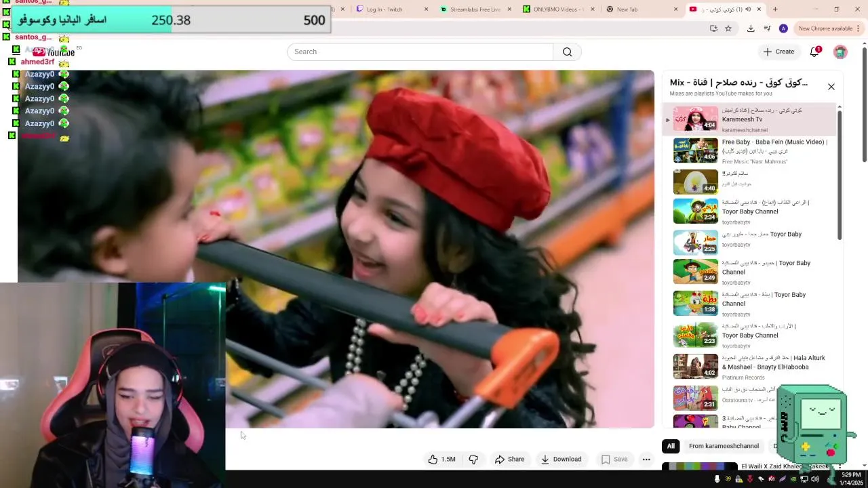Click the page vertical scrollbar
Image resolution: width=868 pixels, height=488 pixels.
coord(864,102)
